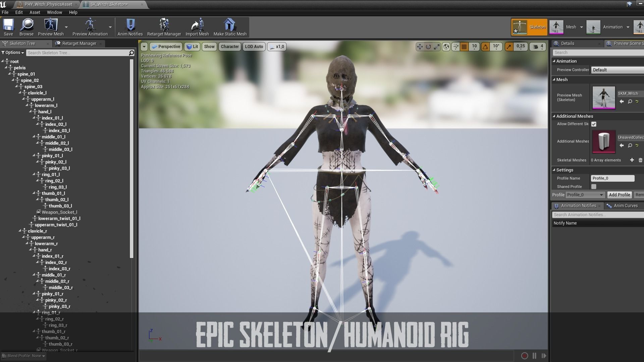Collapse the spine_03 bone in tree
Viewport: 644px width, 362px height.
16,86
